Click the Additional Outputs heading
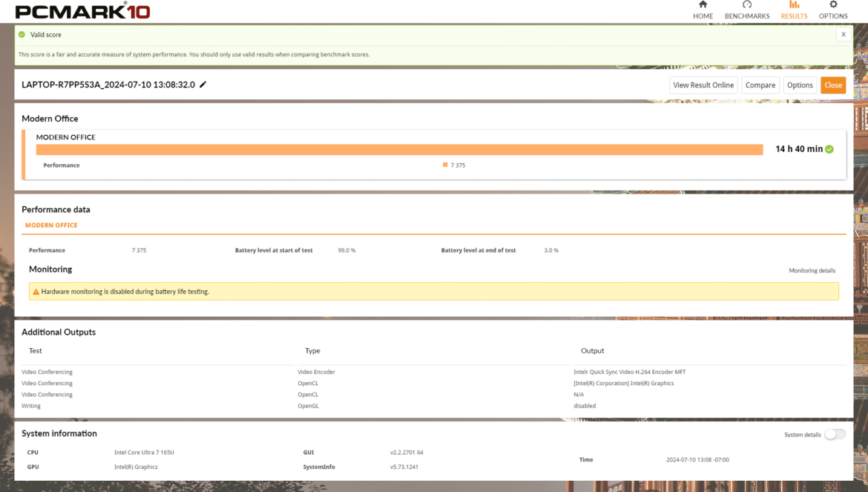This screenshot has height=492, width=868. 59,332
